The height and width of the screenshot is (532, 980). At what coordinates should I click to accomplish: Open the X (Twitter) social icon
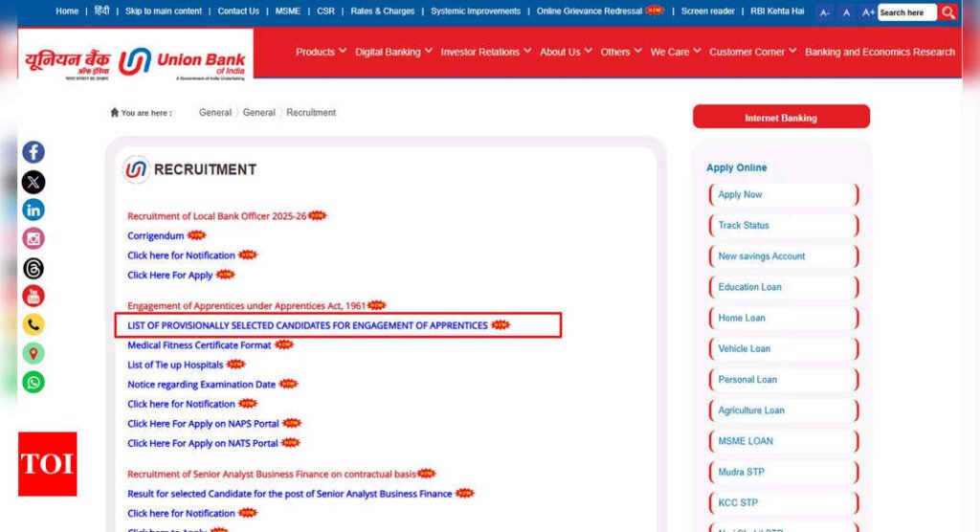(x=33, y=182)
